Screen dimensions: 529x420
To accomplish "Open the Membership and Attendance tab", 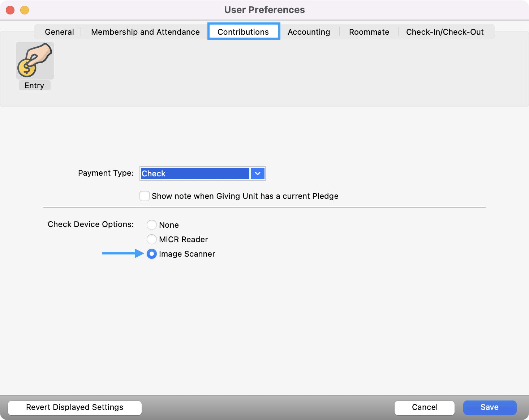I will pyautogui.click(x=145, y=31).
